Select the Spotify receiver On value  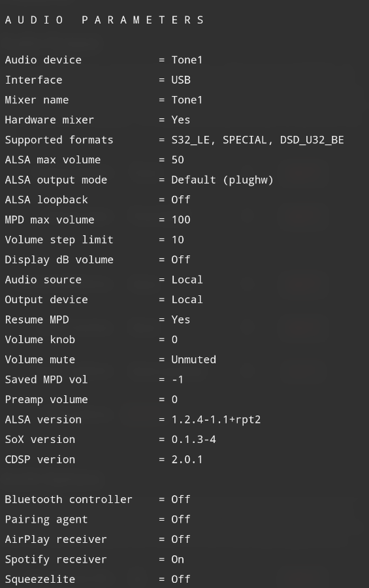[178, 559]
